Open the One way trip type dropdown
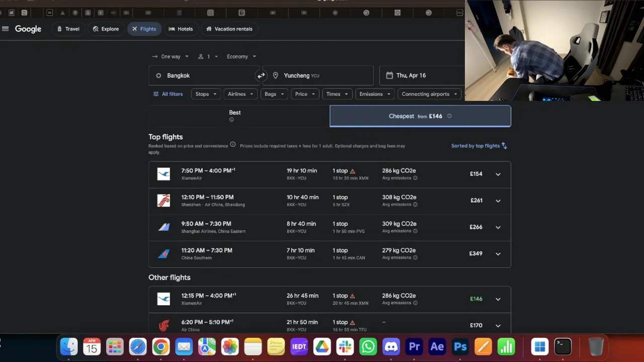 click(x=171, y=57)
